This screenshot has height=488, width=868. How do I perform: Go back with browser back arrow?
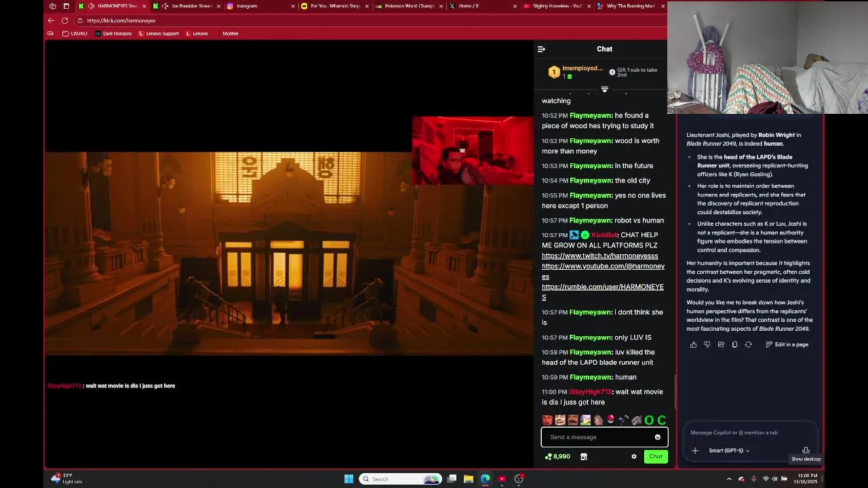pos(51,20)
